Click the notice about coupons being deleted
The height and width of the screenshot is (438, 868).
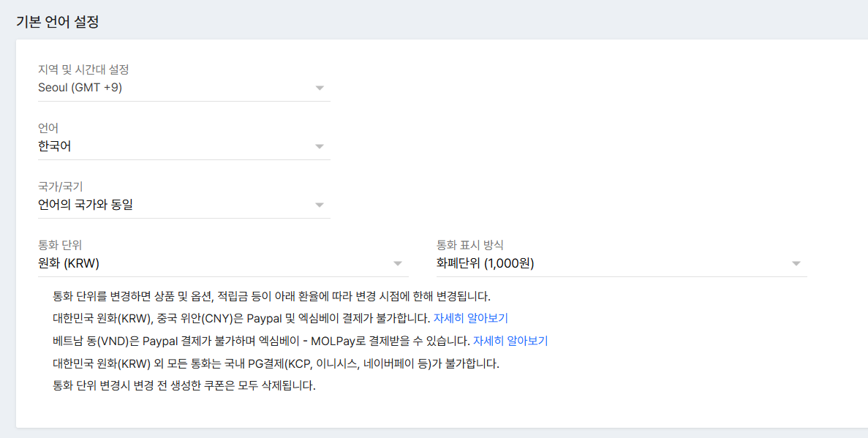tap(184, 385)
